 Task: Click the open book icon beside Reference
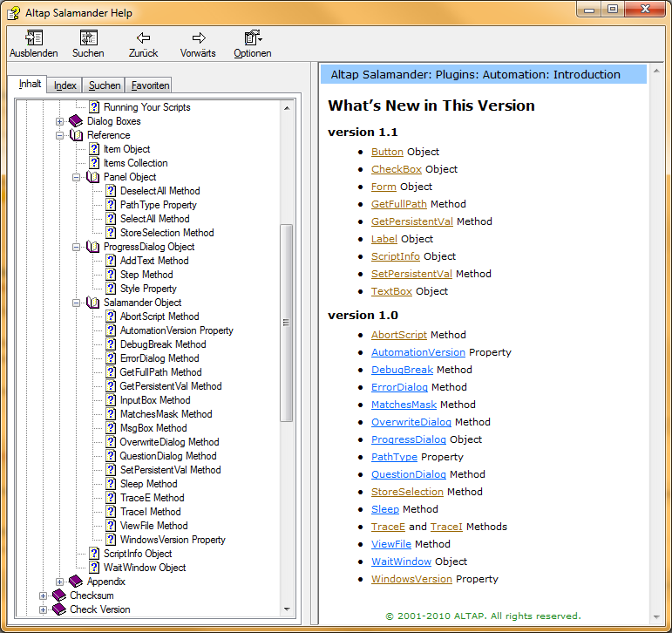[77, 135]
